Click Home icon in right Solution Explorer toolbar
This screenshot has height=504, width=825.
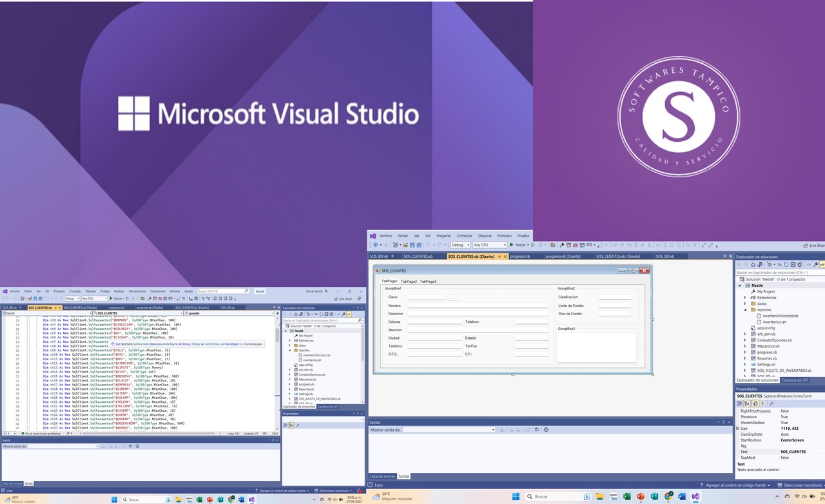pyautogui.click(x=753, y=264)
